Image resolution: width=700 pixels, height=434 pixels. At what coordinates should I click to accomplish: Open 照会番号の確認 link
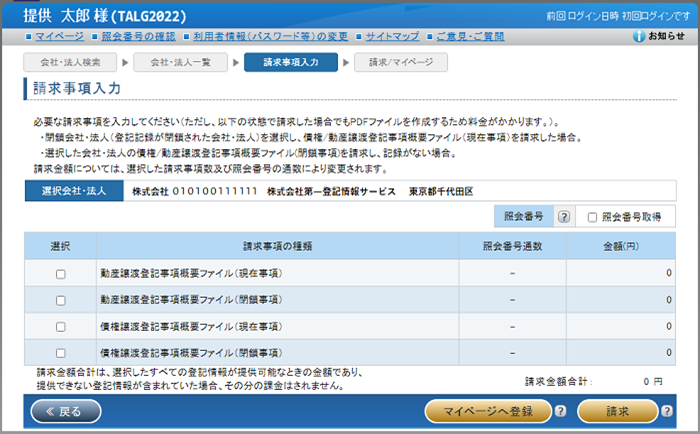(x=138, y=36)
